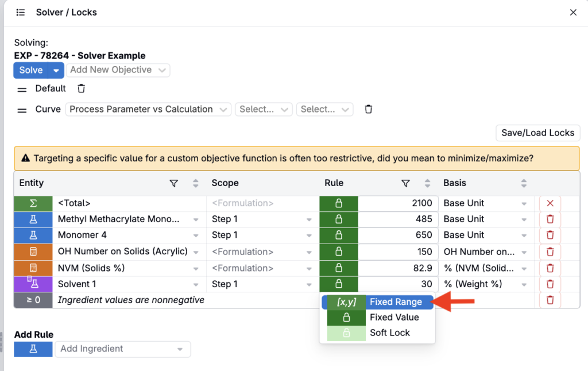The height and width of the screenshot is (371, 588).
Task: Click flask icon of Methyl Methacrylate row
Action: click(x=33, y=219)
